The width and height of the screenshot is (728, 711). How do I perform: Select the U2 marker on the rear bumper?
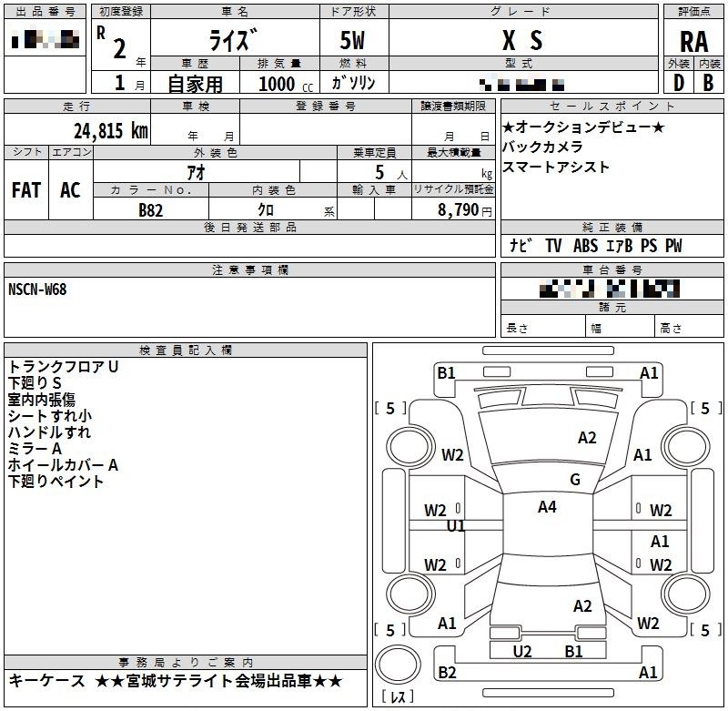pos(522,651)
